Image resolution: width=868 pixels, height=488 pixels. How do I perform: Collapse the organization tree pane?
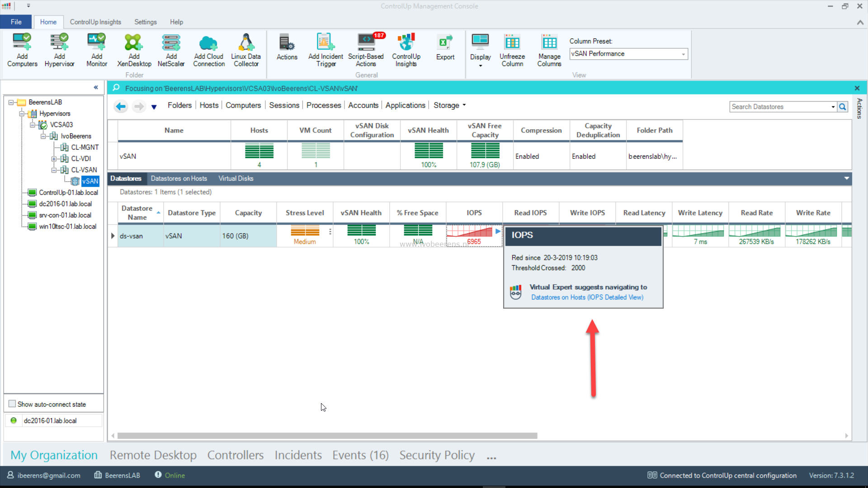pos(96,87)
